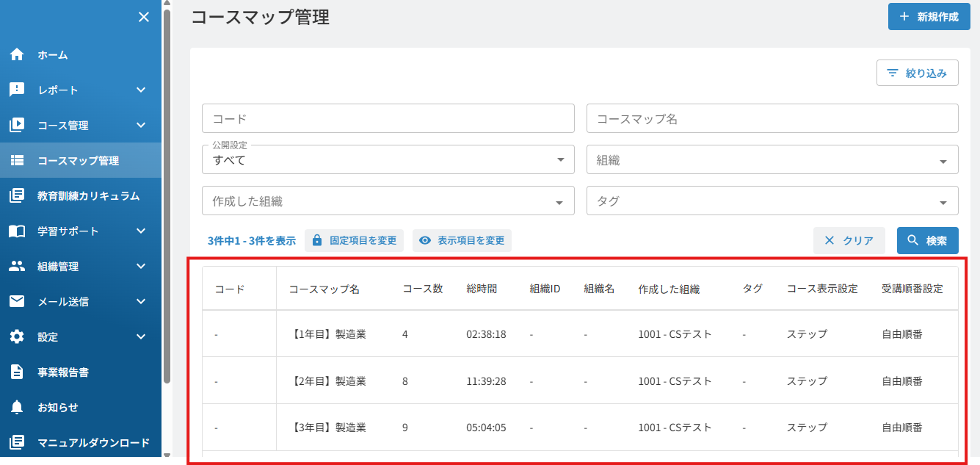Screen dimensions: 980x465
Task: Click the report icon beside レポート
Action: tap(17, 90)
